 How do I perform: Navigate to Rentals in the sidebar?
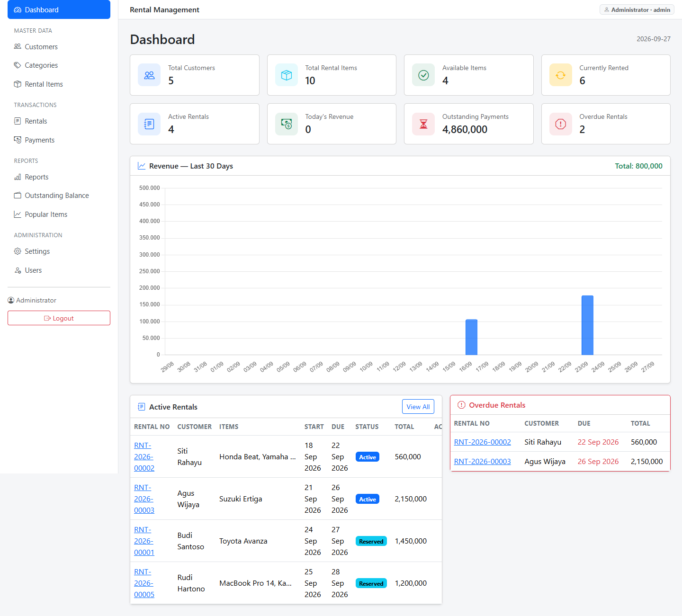pyautogui.click(x=59, y=121)
